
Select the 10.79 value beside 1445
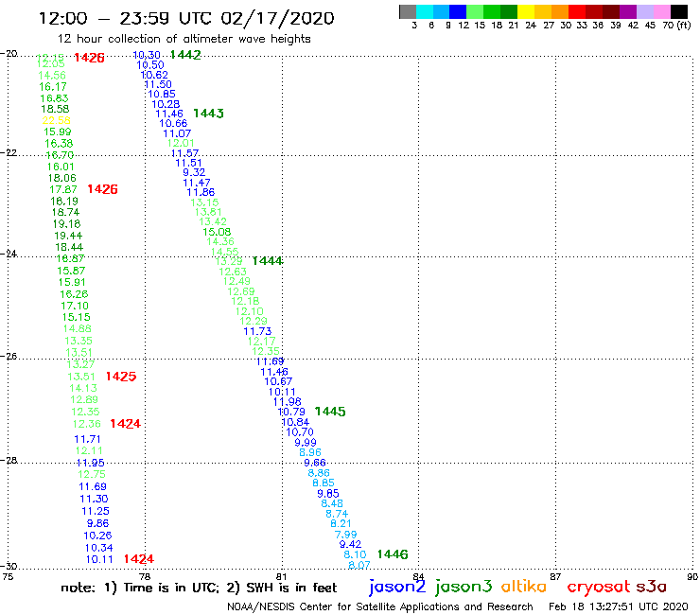click(291, 412)
